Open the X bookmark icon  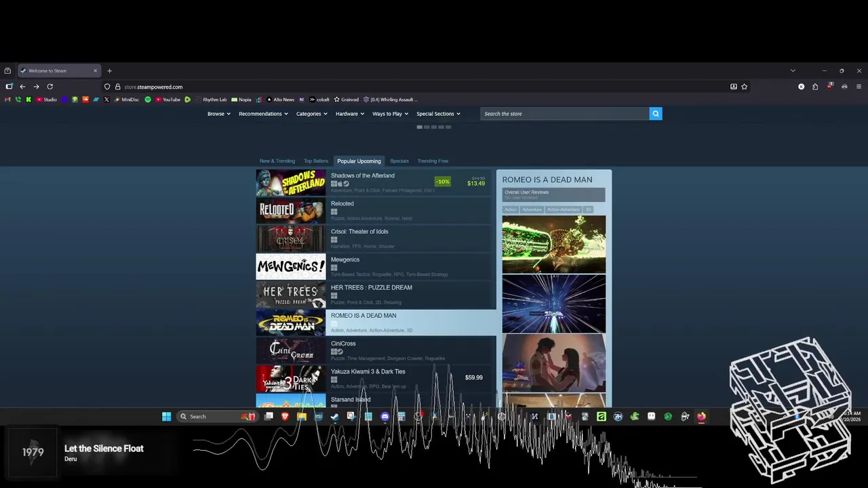point(106,100)
